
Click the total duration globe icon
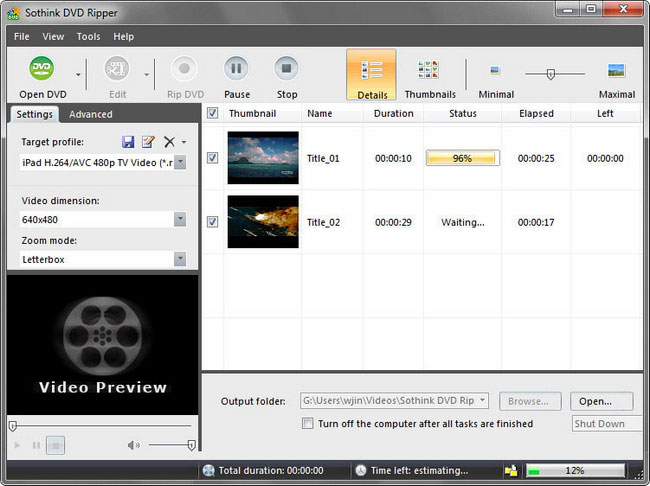pyautogui.click(x=209, y=470)
